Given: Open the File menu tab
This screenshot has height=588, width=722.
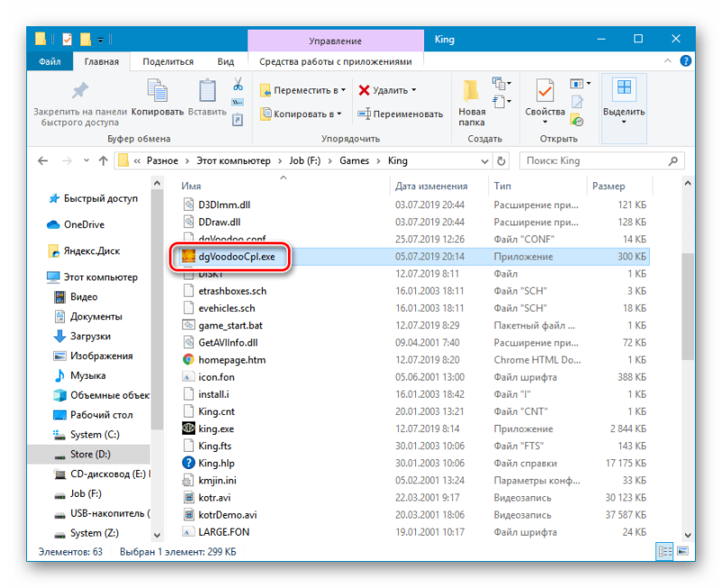Looking at the screenshot, I should (x=50, y=61).
